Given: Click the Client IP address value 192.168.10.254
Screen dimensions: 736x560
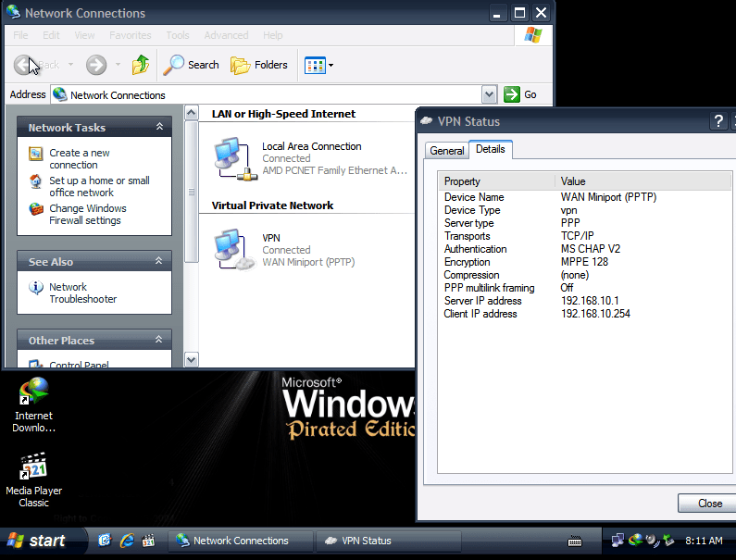Looking at the screenshot, I should coord(595,314).
